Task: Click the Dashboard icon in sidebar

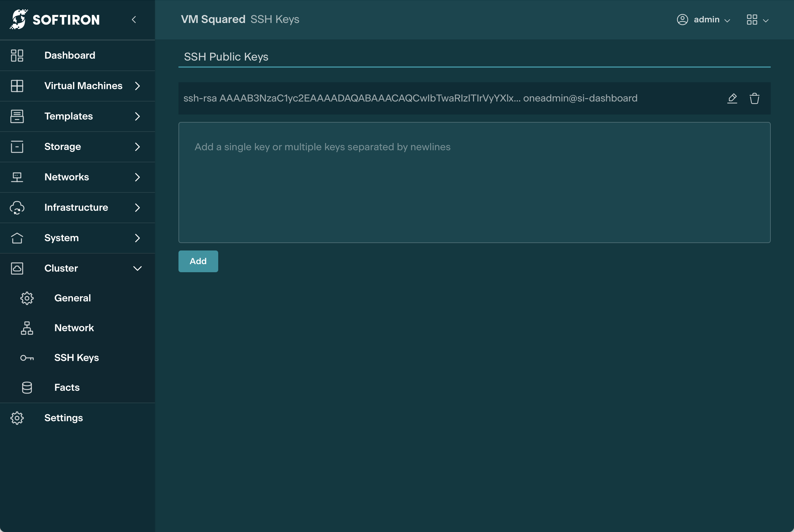Action: click(17, 55)
